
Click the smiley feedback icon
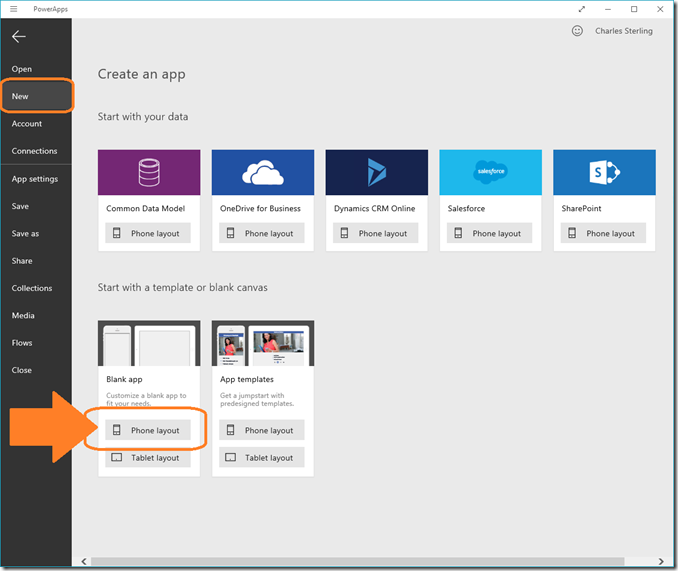[577, 31]
